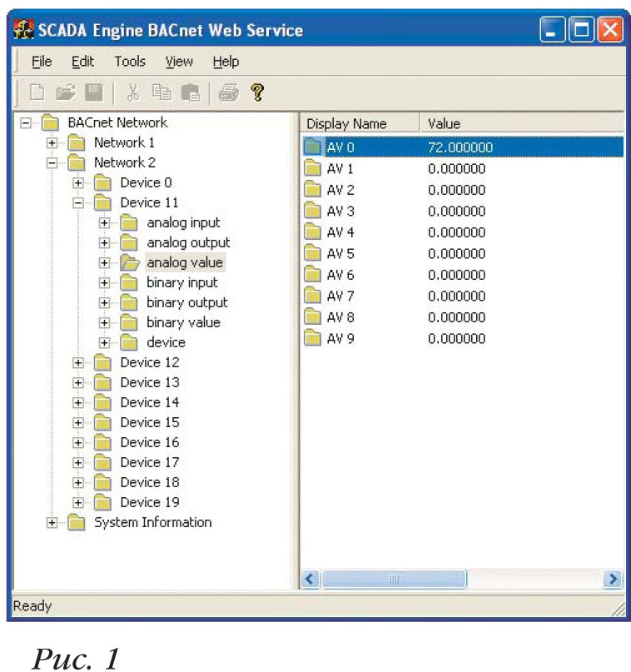
Task: Select the AV 1 row label
Action: 340,169
